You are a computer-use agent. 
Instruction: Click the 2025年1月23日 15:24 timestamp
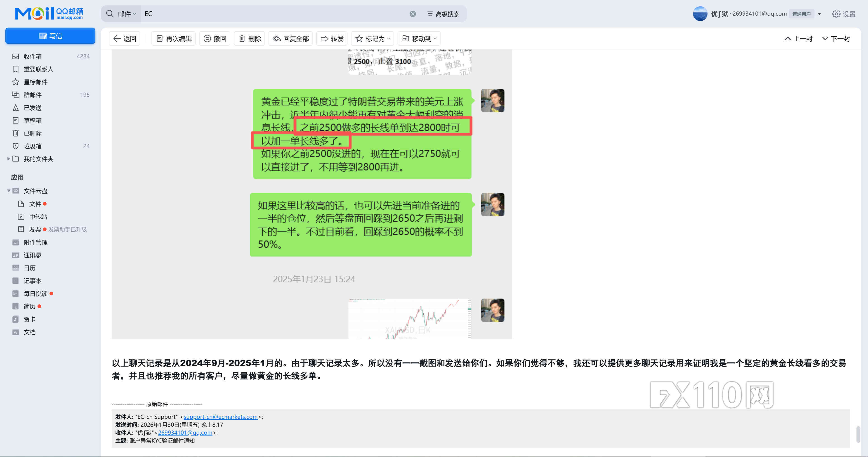pos(314,279)
